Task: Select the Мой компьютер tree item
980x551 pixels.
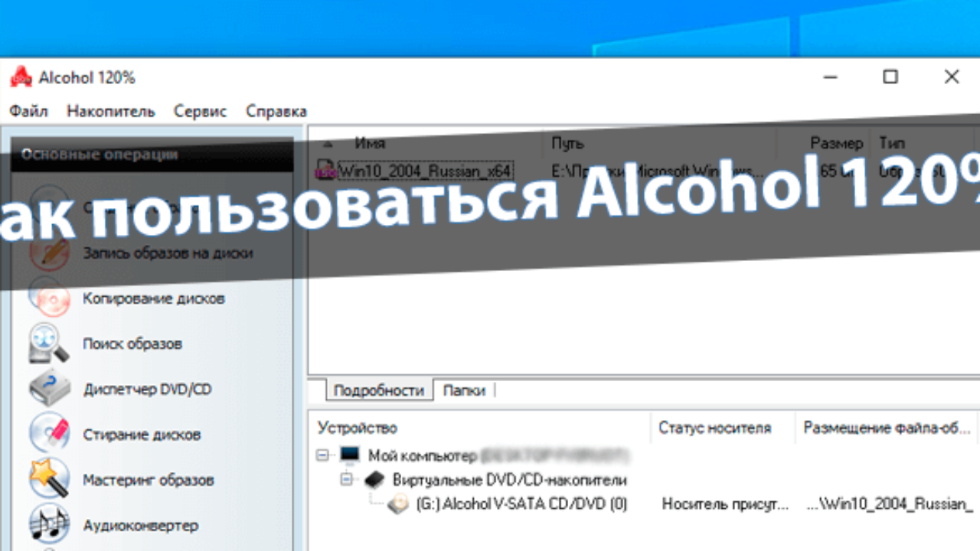Action: click(x=422, y=455)
